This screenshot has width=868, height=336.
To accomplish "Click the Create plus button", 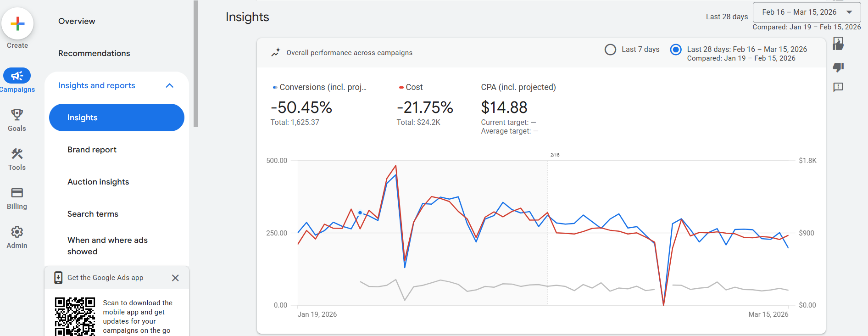I will (x=17, y=23).
